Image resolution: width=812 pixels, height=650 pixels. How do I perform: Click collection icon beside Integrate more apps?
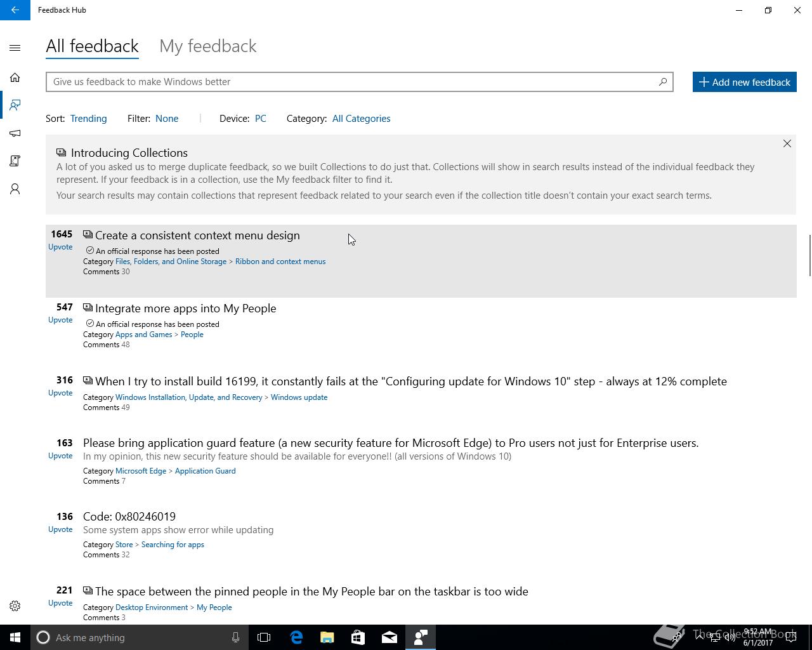pos(88,308)
